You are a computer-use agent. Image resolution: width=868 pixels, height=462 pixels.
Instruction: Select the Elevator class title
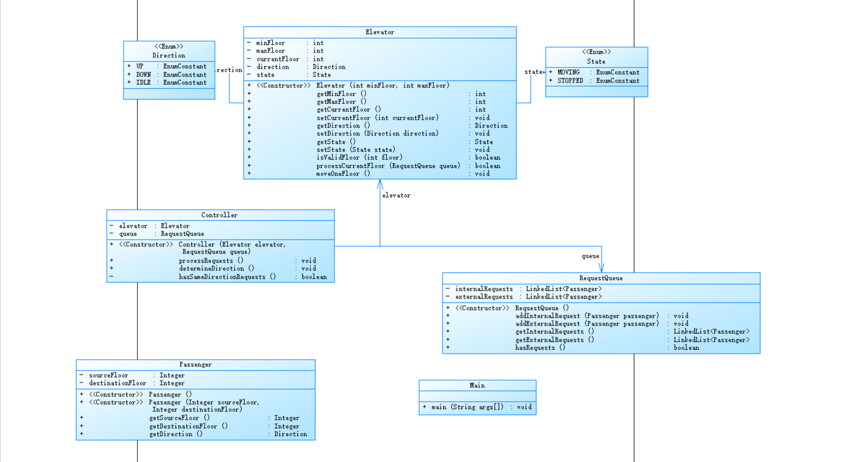(x=380, y=32)
